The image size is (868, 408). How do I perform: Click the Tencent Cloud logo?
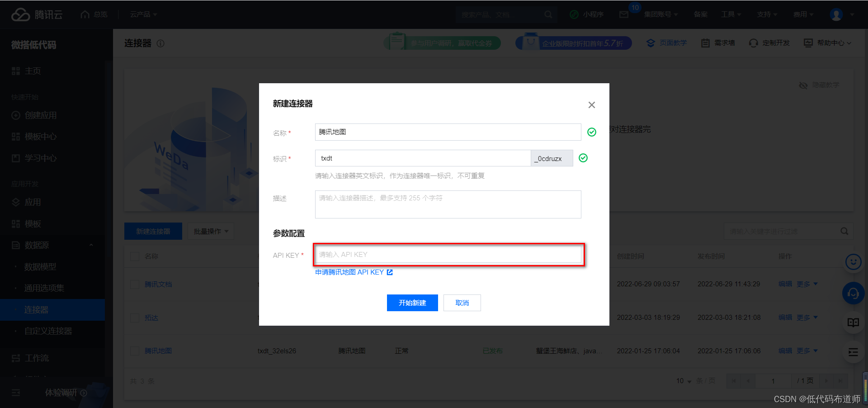pos(37,14)
